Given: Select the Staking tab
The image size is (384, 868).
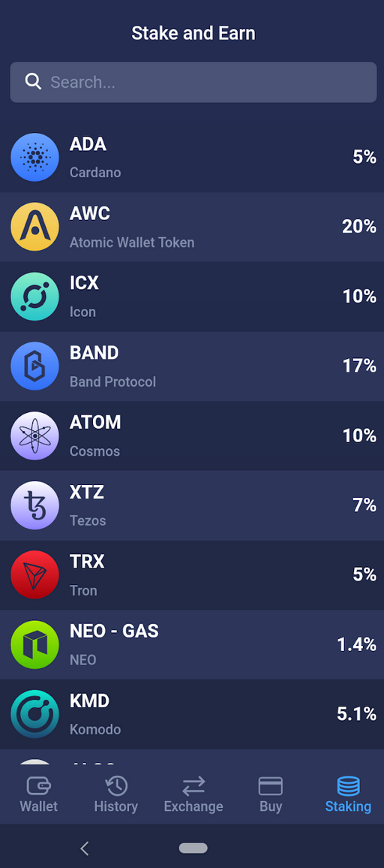Looking at the screenshot, I should pos(348,794).
